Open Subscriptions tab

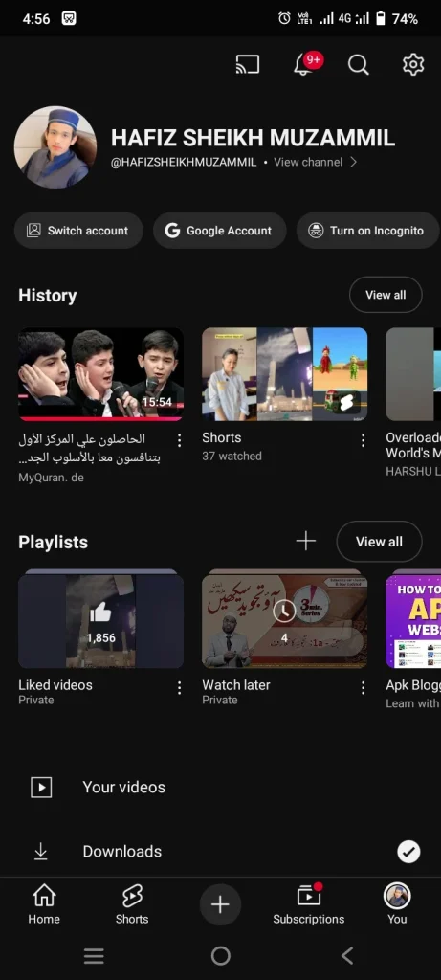pos(309,904)
